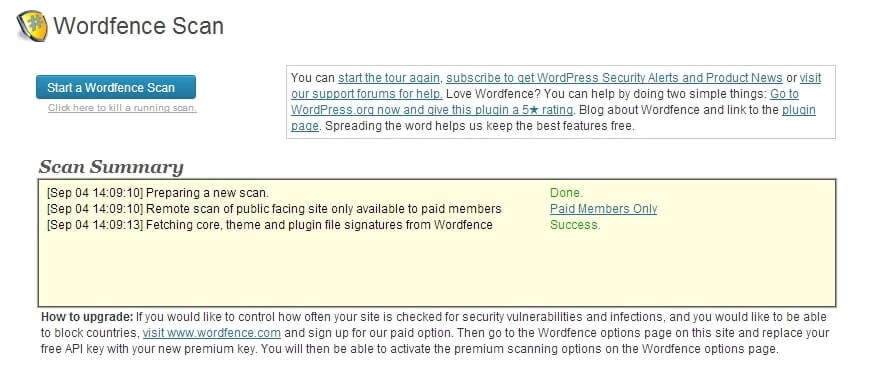Screen dimensions: 874x374
Task: Visit the support forums for help
Action: pos(556,86)
